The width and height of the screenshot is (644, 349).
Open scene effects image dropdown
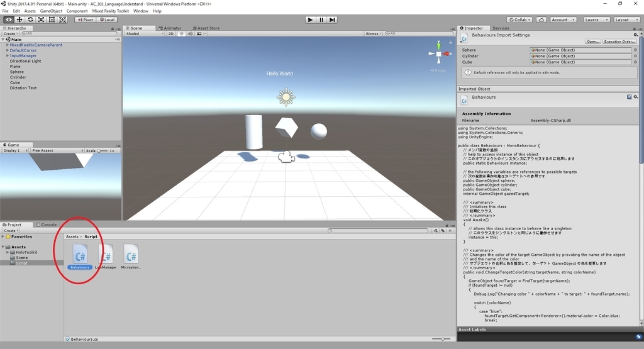pos(201,34)
